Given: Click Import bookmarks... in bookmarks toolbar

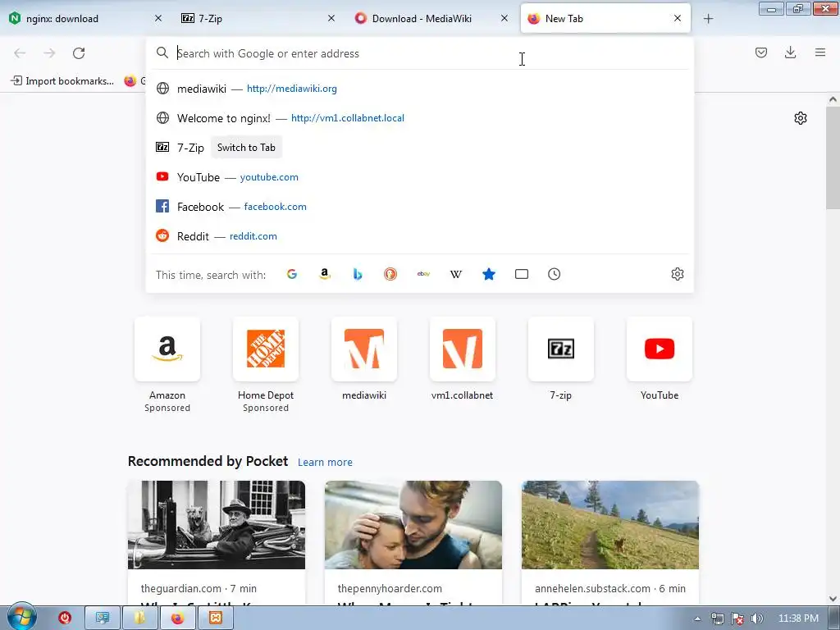Looking at the screenshot, I should 62,81.
